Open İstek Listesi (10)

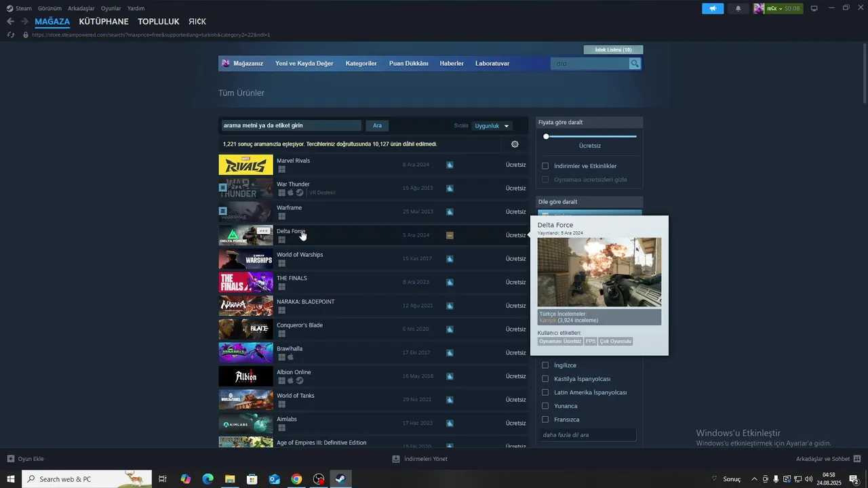click(613, 49)
